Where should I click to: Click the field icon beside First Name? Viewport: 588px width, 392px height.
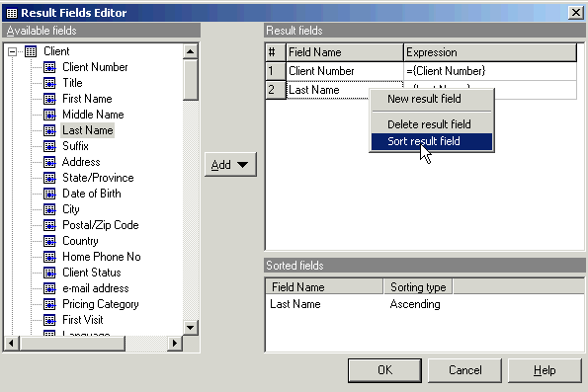pos(49,99)
